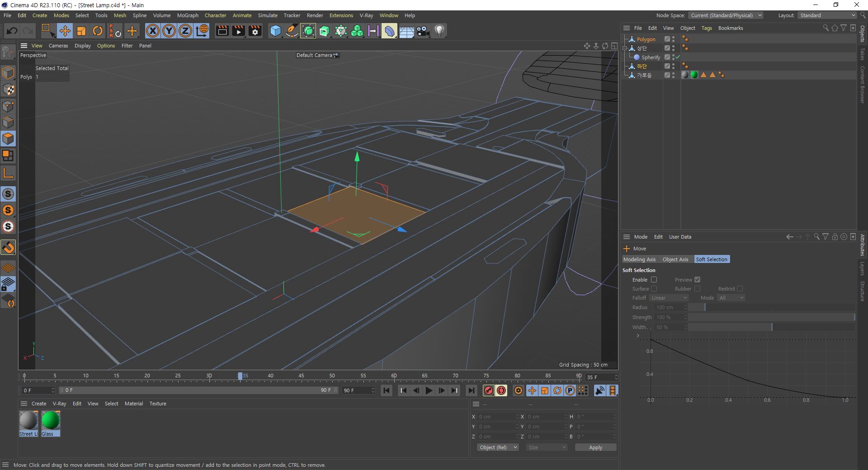
Task: Click the current frame 35 F field
Action: (x=601, y=377)
